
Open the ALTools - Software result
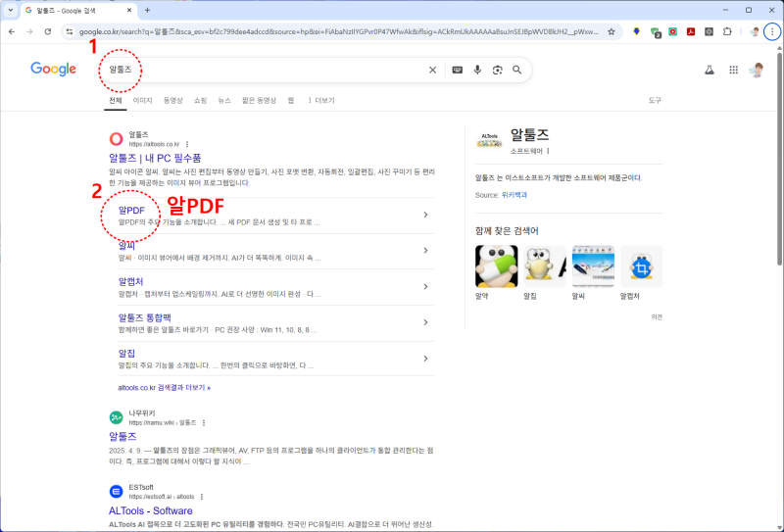pos(151,510)
